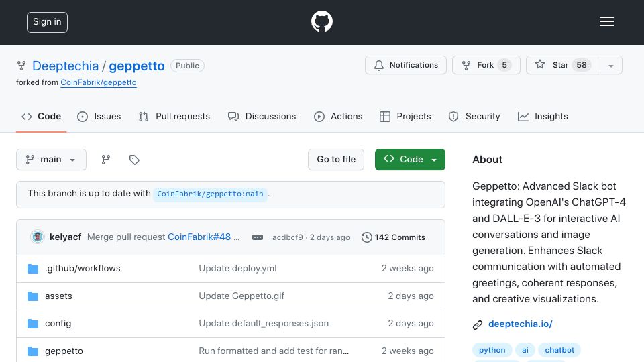Open the geppetto folder

click(64, 351)
